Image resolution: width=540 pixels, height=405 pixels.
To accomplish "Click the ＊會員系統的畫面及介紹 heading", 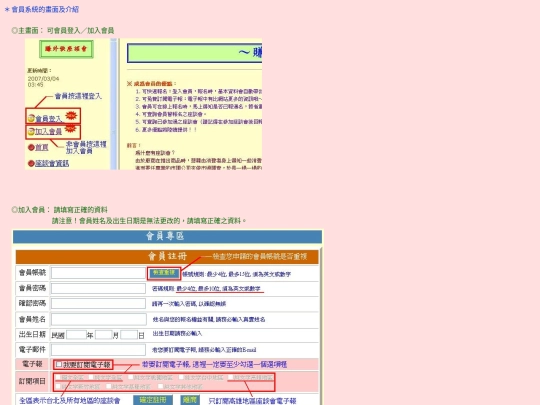I will (42, 10).
